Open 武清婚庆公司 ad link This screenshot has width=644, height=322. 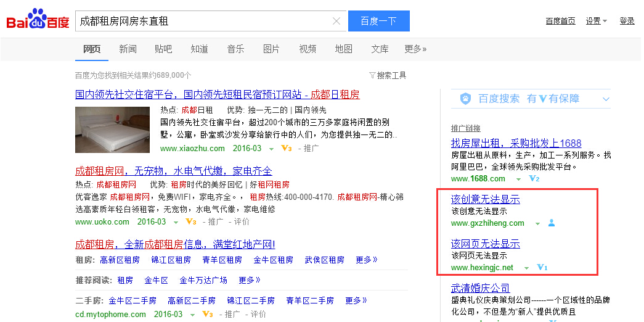pos(480,288)
